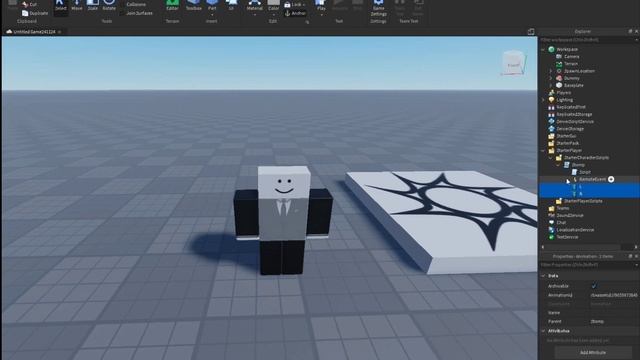
Task: Select ServerScriptService in Explorer
Action: (575, 122)
